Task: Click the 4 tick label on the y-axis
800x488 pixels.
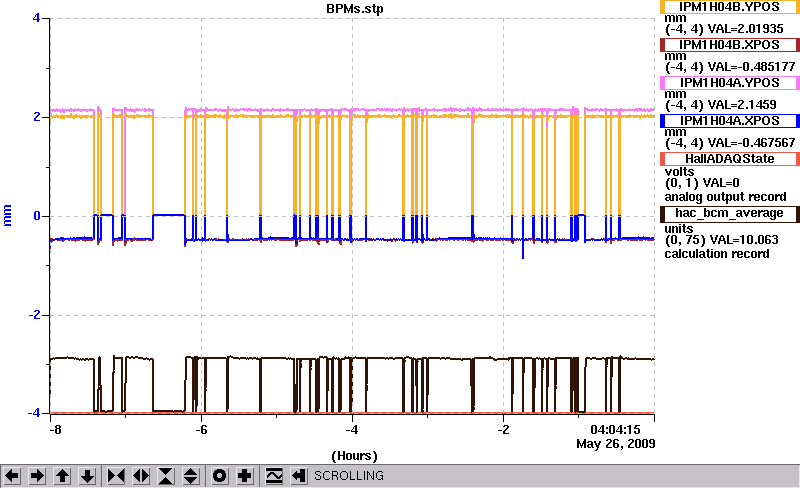Action: (36, 18)
